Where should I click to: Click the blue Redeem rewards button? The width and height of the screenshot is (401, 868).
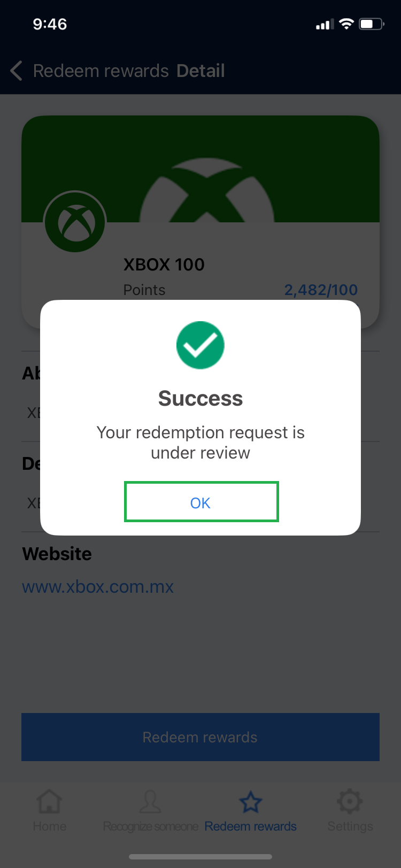pyautogui.click(x=200, y=737)
